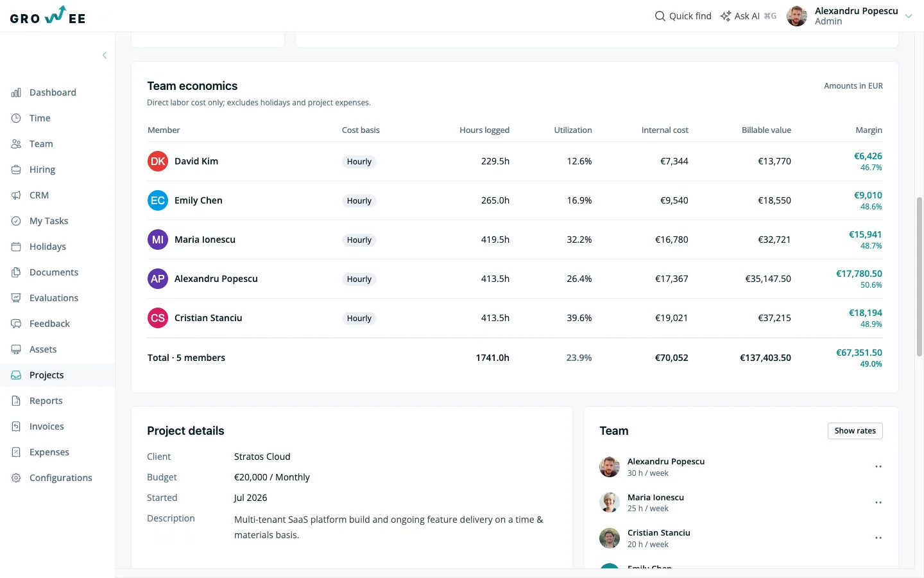
Task: Click the Margin column header
Action: pyautogui.click(x=869, y=130)
